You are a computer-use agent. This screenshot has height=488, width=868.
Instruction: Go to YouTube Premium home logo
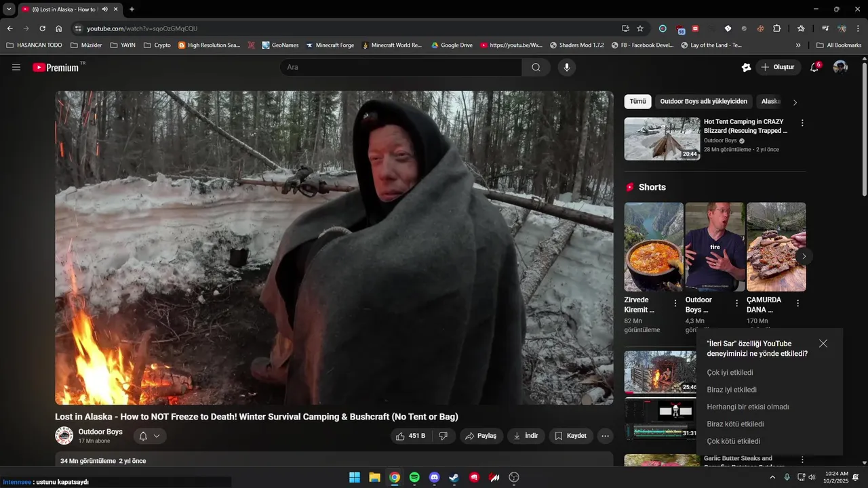[56, 67]
